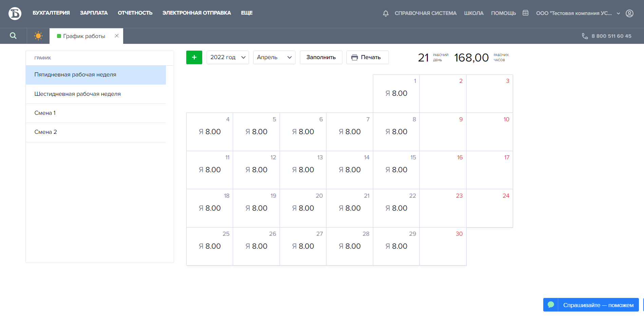Select weekend day 30 cell
Image resolution: width=644 pixels, height=319 pixels.
pos(443,247)
